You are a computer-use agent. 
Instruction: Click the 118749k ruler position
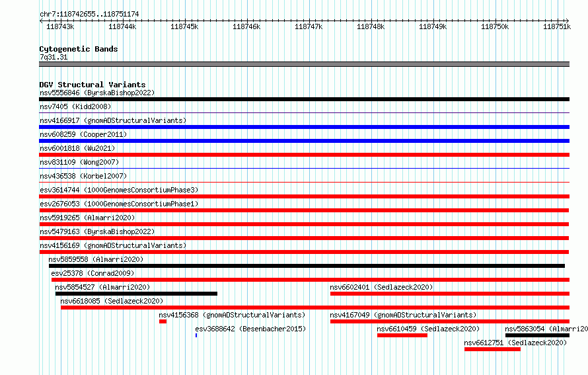coord(433,26)
